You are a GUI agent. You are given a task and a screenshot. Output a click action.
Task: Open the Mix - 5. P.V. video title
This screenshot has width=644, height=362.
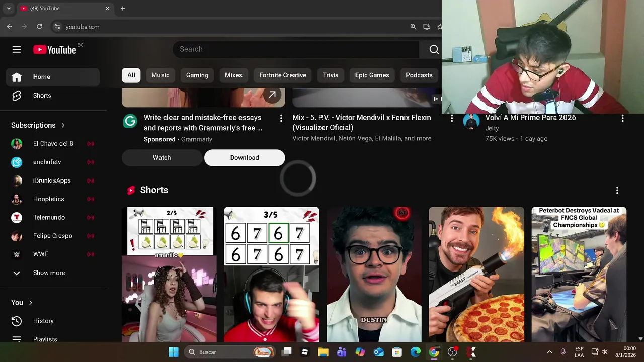click(x=362, y=123)
